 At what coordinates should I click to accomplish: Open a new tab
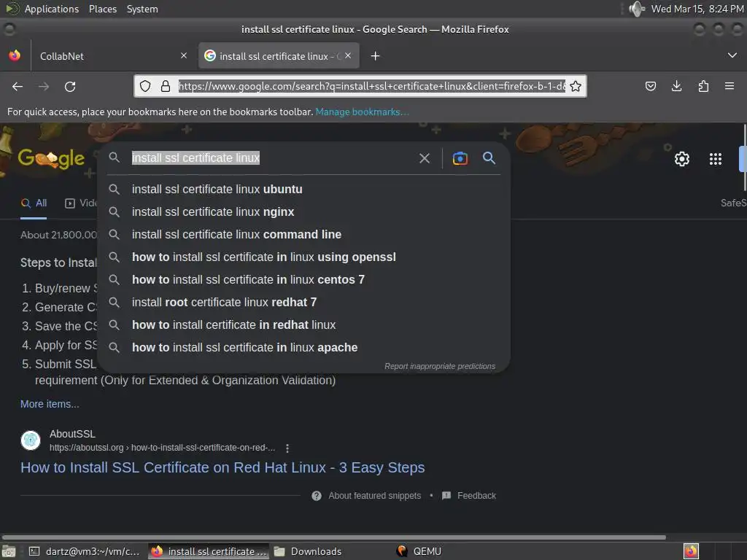376,56
